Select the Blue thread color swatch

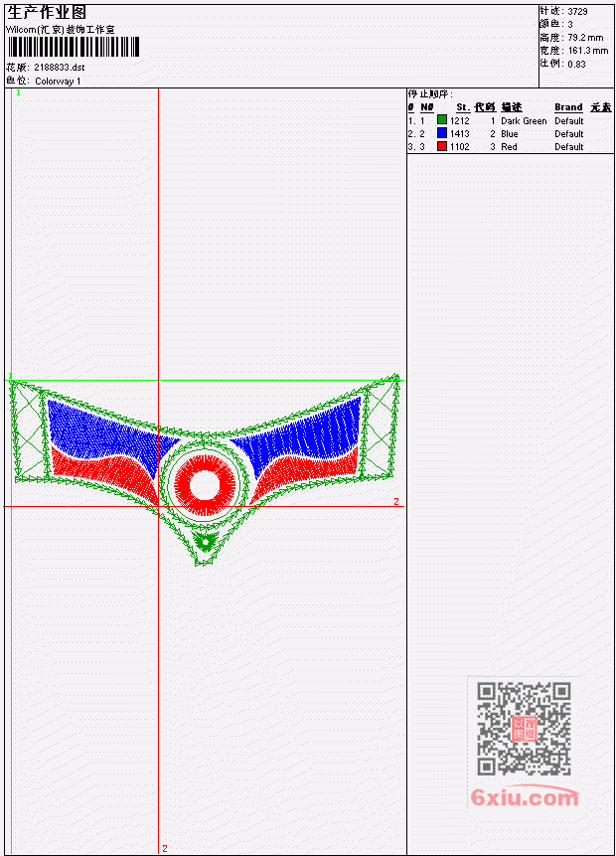[x=442, y=133]
